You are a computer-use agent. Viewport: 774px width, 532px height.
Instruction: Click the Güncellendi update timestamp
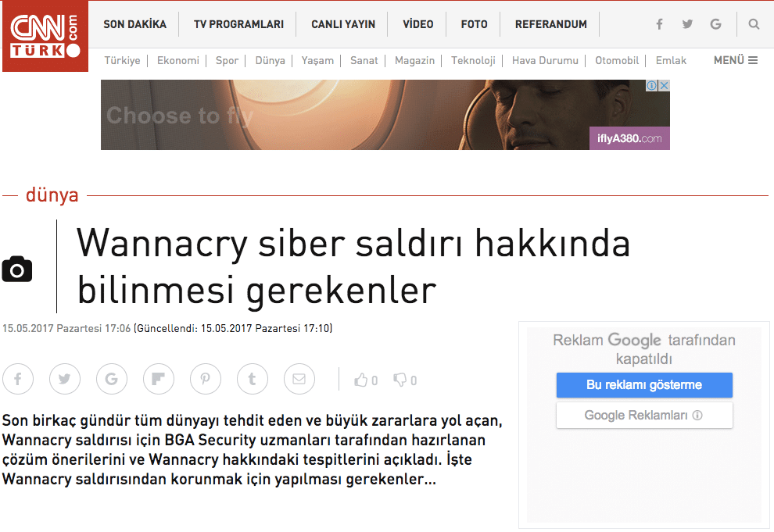(233, 328)
